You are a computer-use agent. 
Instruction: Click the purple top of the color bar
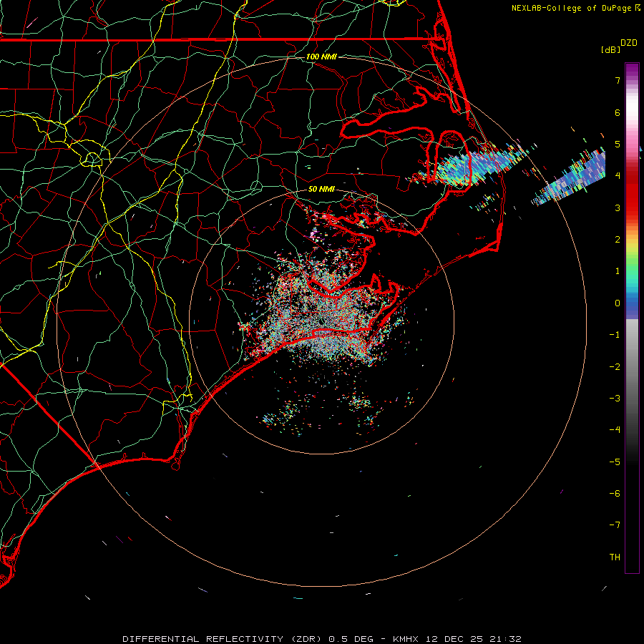632,70
